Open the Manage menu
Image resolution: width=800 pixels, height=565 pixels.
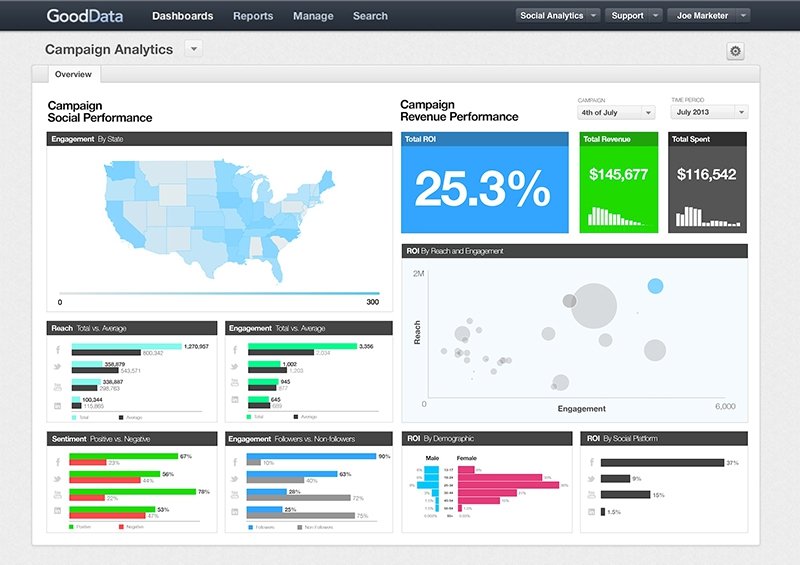[x=313, y=16]
